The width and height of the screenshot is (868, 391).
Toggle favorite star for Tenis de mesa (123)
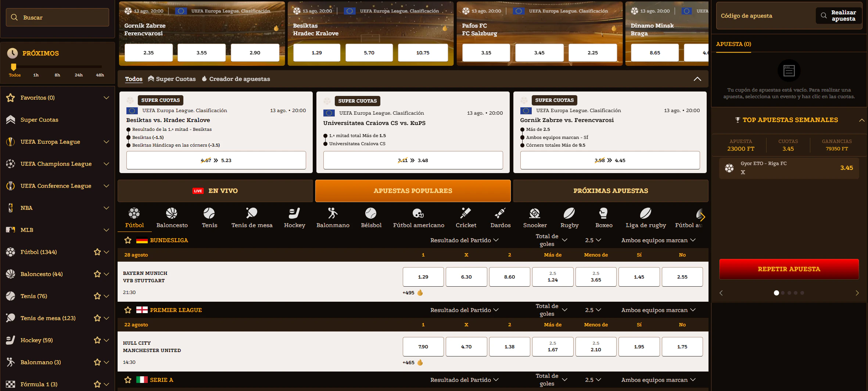[x=97, y=318]
